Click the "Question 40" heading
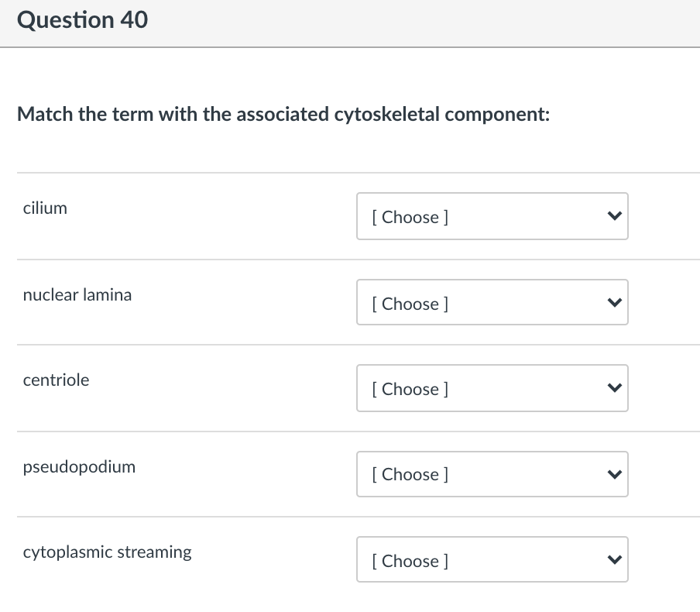 click(82, 20)
